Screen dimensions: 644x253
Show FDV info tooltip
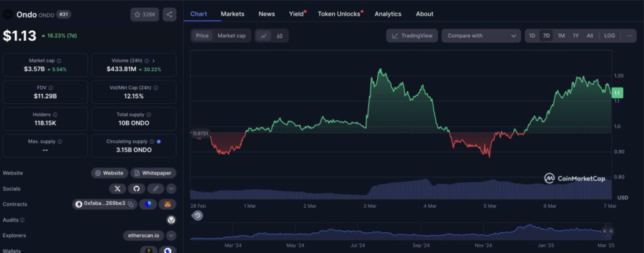click(51, 87)
